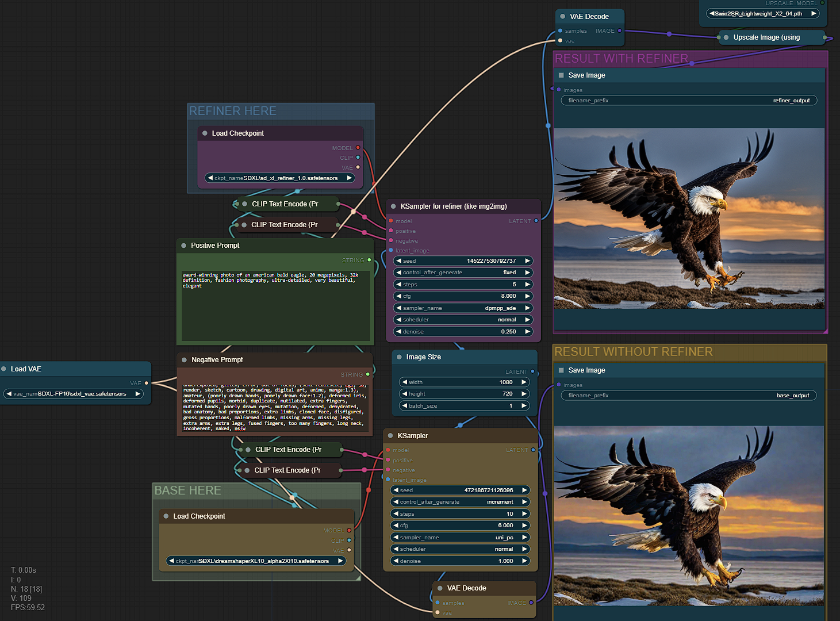Collapse the Negative Prompt node via its title dot
This screenshot has height=621, width=840.
click(184, 360)
